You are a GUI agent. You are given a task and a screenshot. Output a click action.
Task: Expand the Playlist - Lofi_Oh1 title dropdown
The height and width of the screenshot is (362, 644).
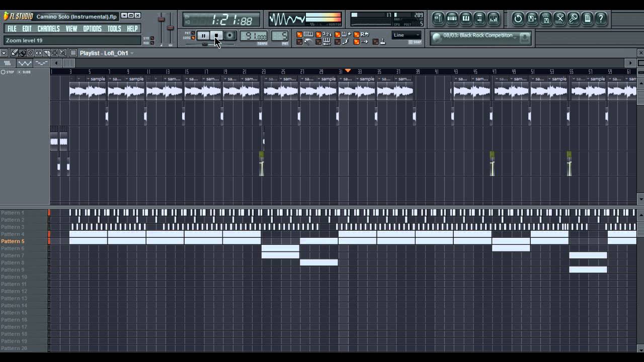pyautogui.click(x=131, y=53)
